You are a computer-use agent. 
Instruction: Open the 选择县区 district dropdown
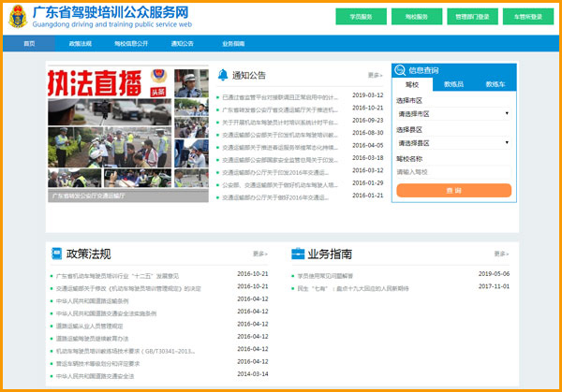pyautogui.click(x=452, y=143)
